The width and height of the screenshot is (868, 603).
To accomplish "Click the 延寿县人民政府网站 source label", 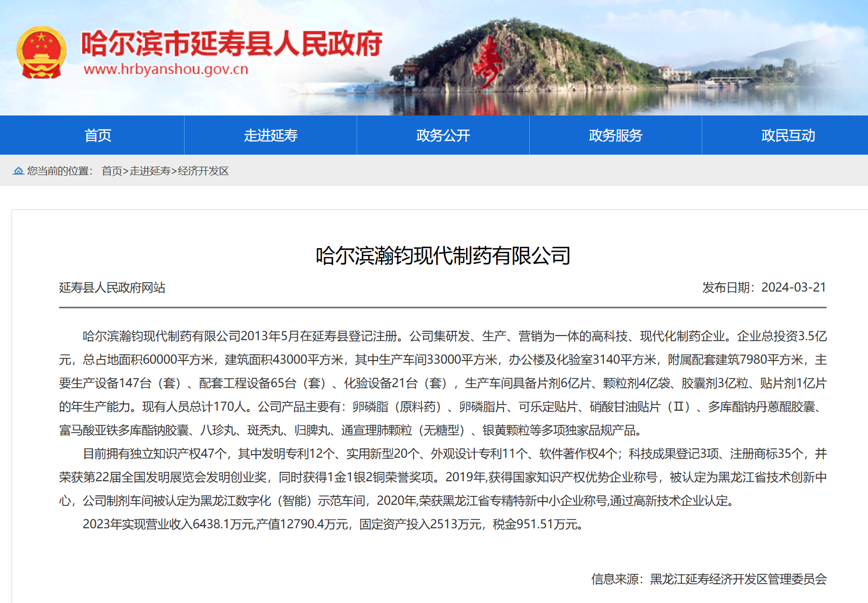I will click(x=112, y=287).
